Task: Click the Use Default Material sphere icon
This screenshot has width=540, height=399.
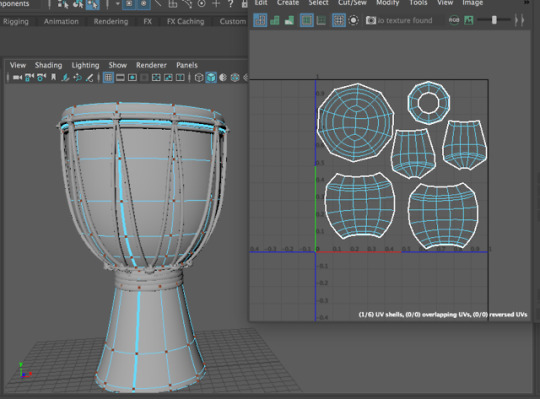Action: coord(223,77)
